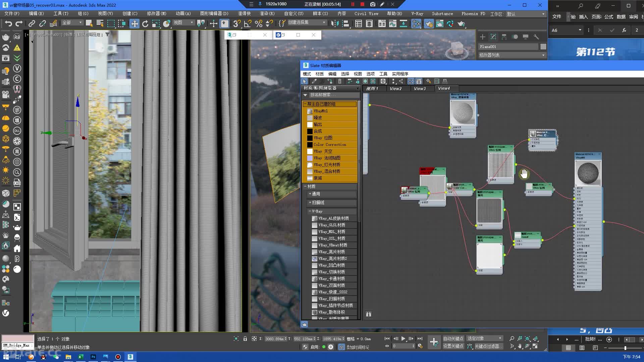The image size is (644, 362).
Task: Open the 材质 menu in Slate editor
Action: pyautogui.click(x=320, y=74)
